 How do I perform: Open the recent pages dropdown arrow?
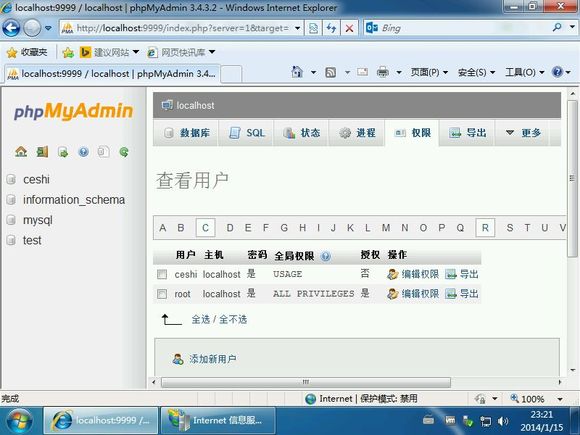pos(48,28)
